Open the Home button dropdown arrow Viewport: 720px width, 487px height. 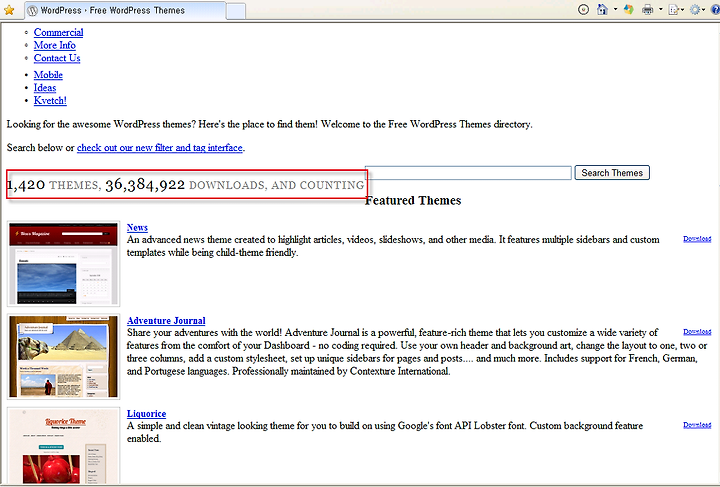coord(615,9)
